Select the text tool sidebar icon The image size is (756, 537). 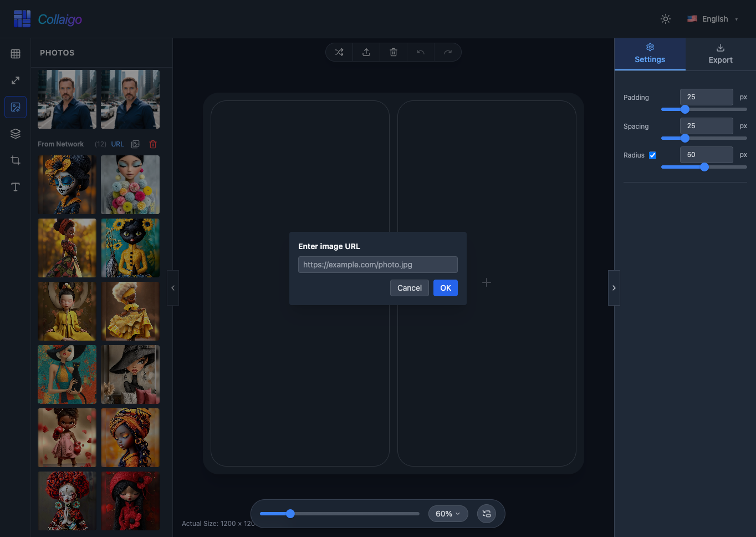pos(16,187)
